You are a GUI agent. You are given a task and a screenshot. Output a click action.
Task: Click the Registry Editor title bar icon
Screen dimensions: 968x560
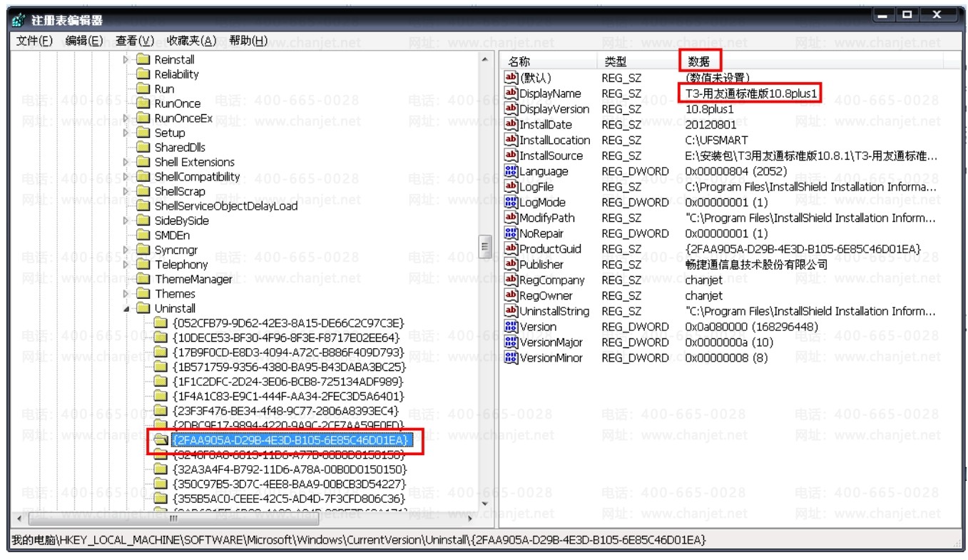[x=19, y=20]
